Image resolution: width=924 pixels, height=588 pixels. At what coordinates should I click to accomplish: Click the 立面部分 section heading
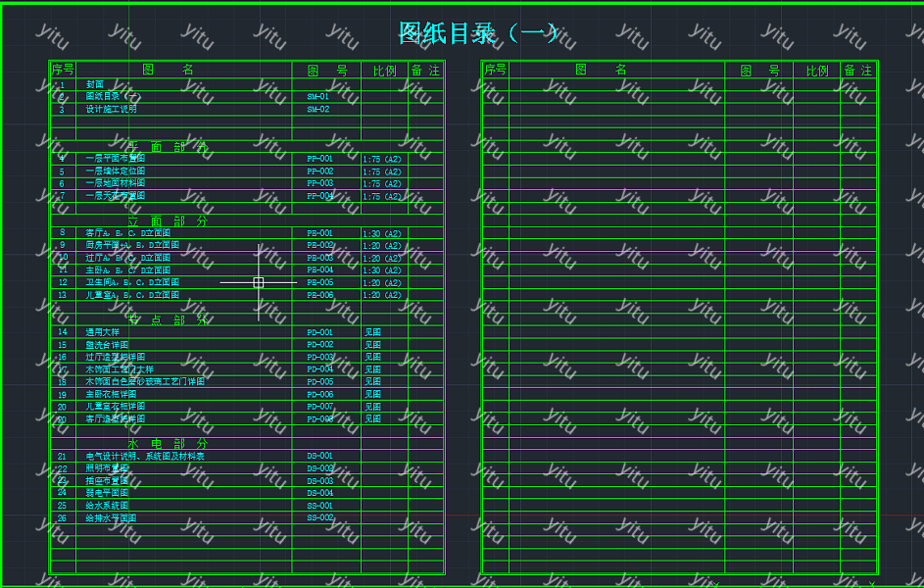[168, 220]
